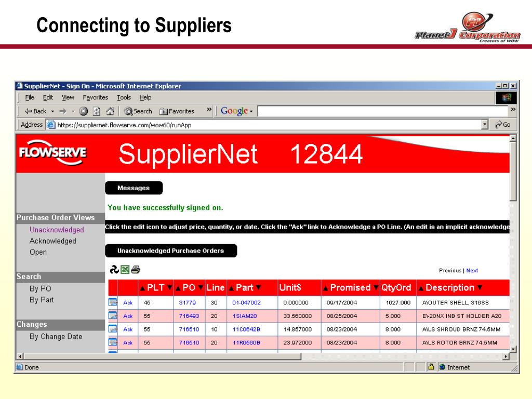
Task: Export table with the Excel icon
Action: point(125,270)
